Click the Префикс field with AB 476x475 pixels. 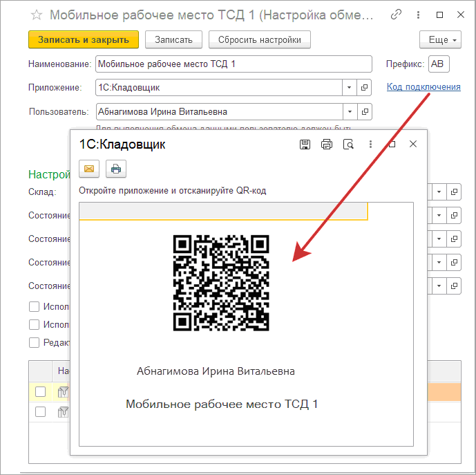pyautogui.click(x=439, y=64)
